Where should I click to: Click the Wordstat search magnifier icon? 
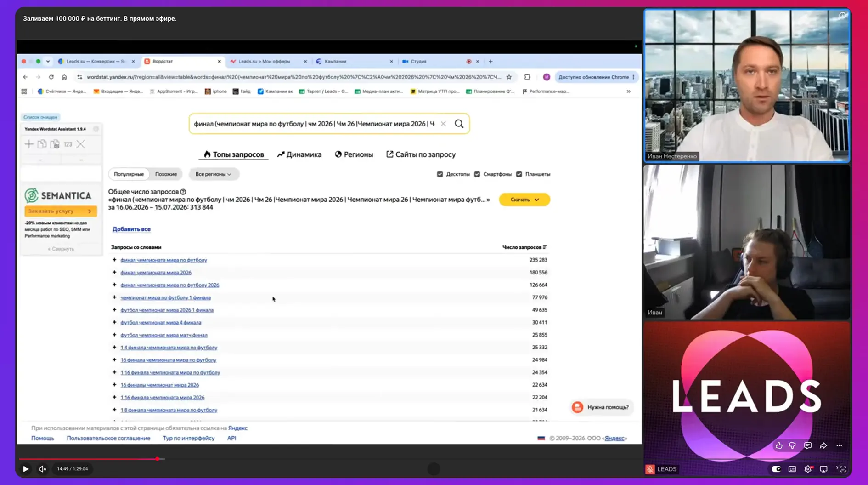[x=459, y=124]
